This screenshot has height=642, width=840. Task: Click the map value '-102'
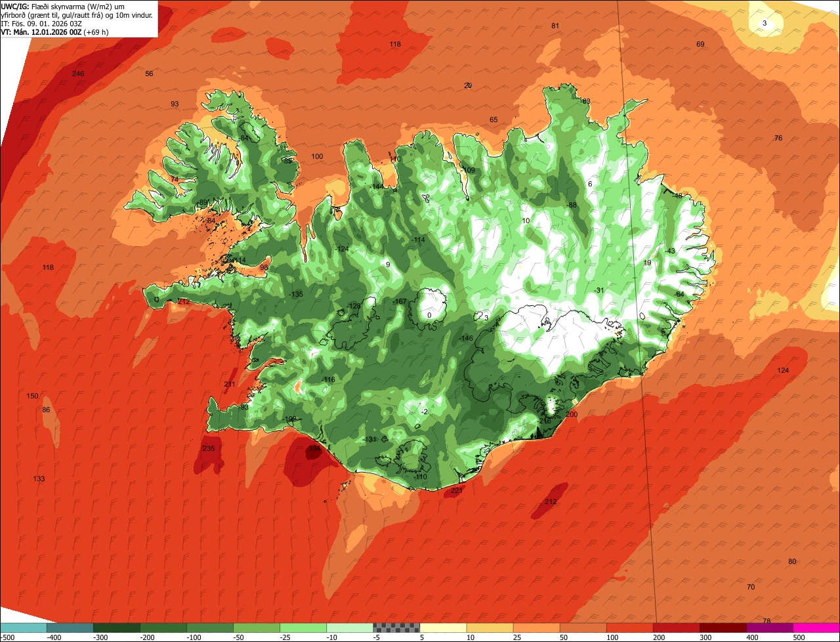(289, 419)
